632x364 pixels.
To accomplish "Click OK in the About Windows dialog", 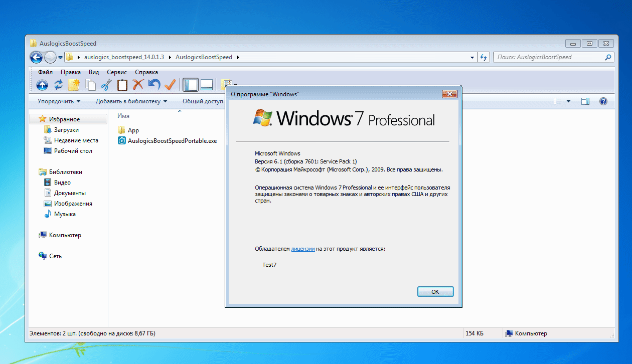I will coord(435,292).
